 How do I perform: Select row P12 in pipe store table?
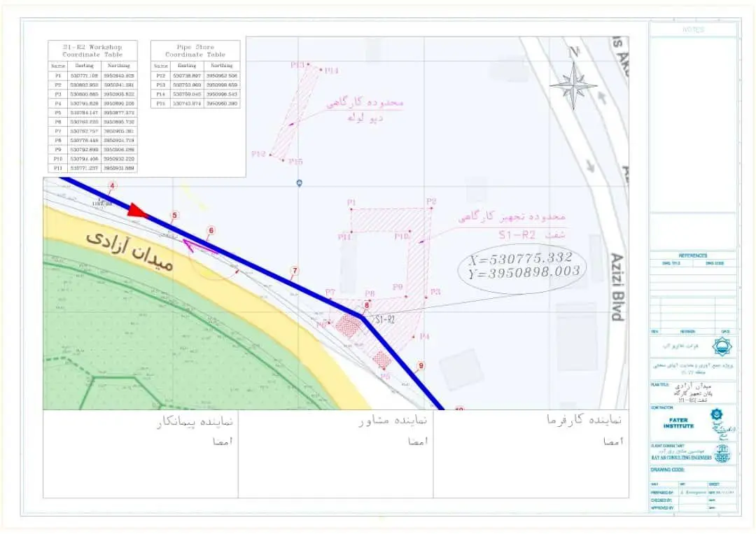195,75
